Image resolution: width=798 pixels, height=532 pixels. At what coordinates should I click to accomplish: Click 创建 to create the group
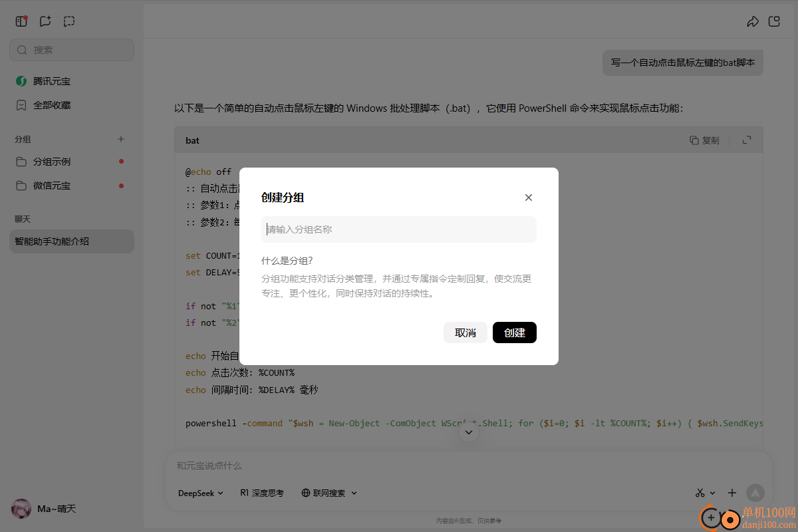[x=515, y=332]
